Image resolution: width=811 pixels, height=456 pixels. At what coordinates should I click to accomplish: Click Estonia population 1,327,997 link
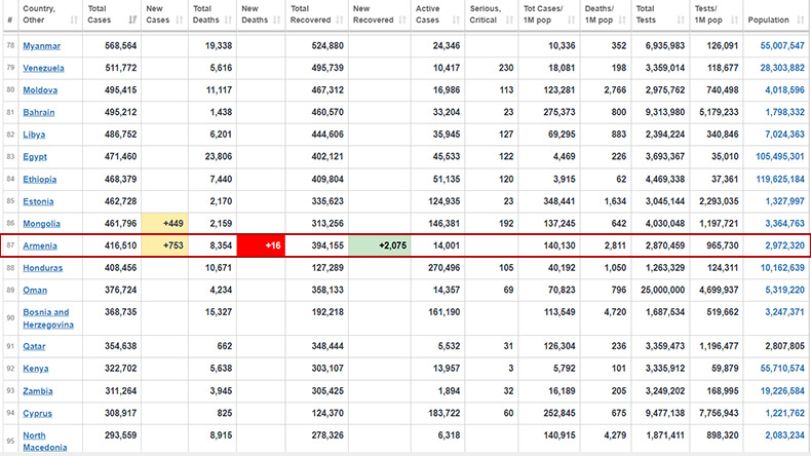coord(785,202)
